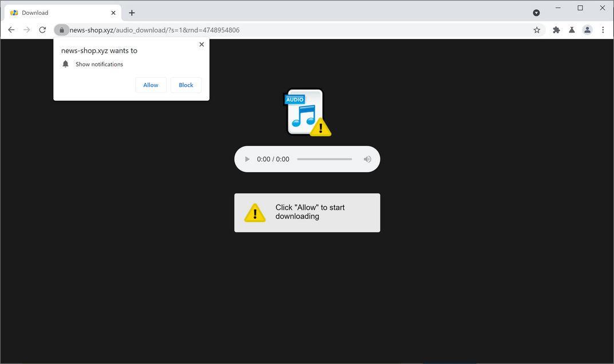Click the browser update indicator icon
Image resolution: width=614 pixels, height=364 pixels.
tap(536, 12)
